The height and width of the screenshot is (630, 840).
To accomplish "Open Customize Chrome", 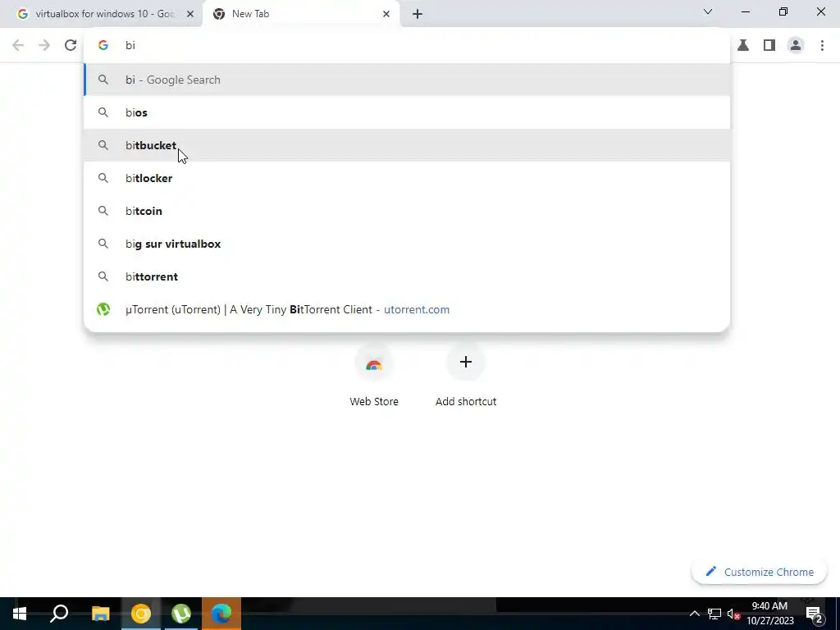I will [760, 572].
